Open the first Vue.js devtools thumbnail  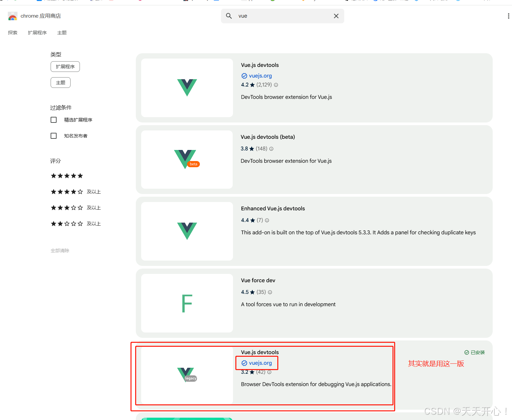[x=187, y=88]
